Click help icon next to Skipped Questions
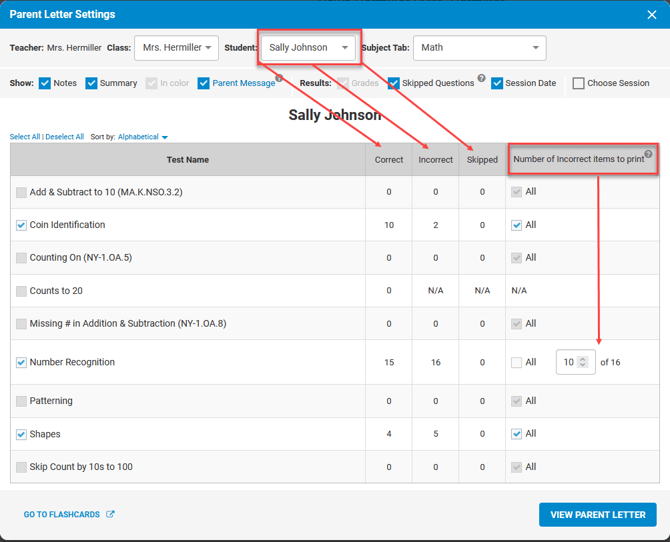 (482, 78)
